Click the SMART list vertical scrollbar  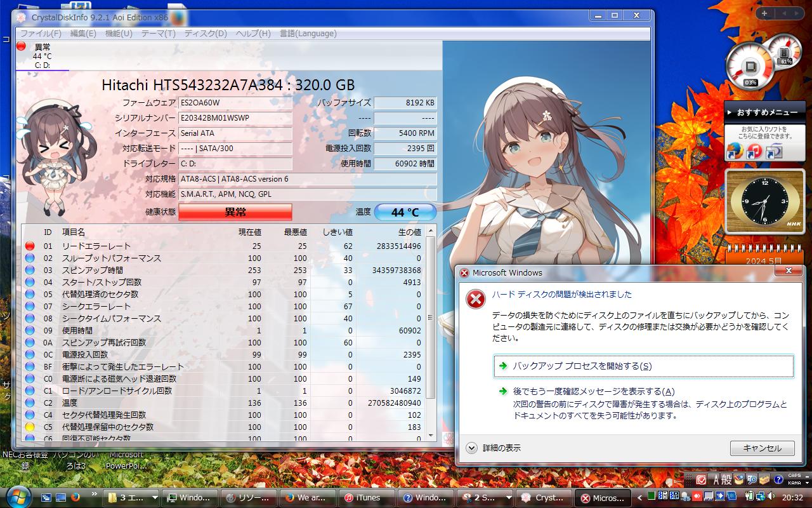[431, 332]
